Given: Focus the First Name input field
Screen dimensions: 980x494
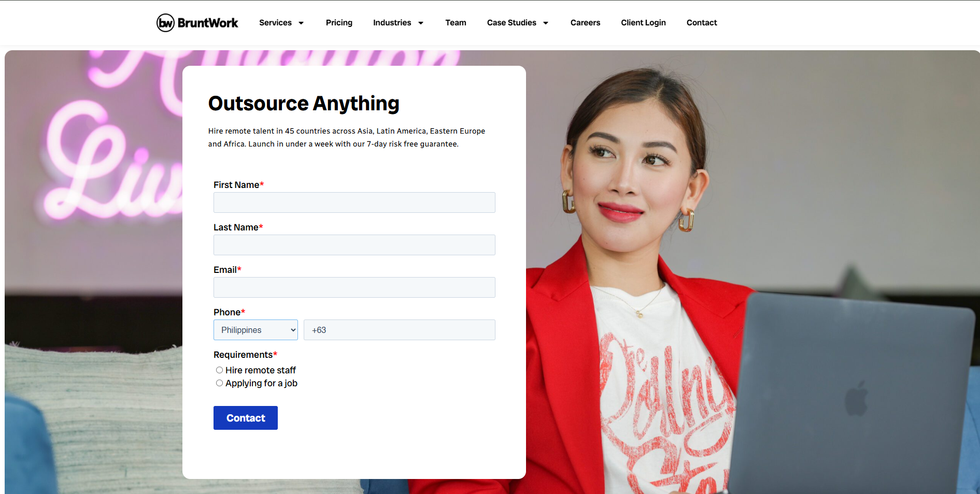Looking at the screenshot, I should (x=354, y=202).
